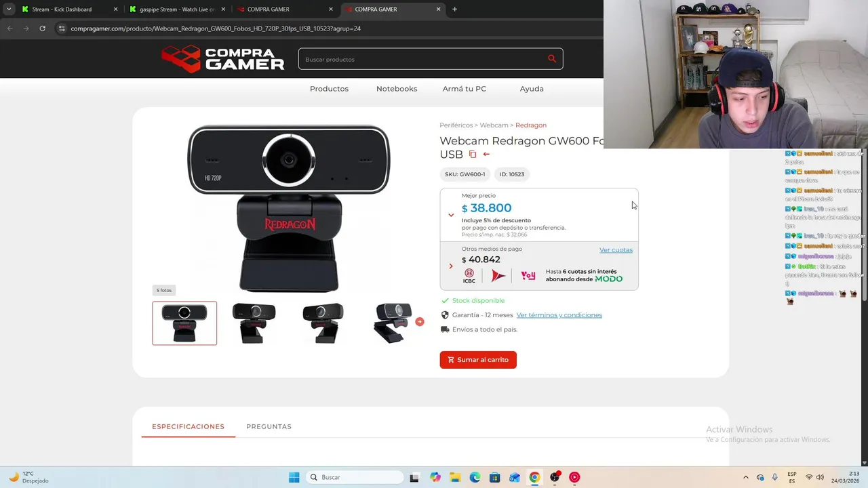Viewport: 868px width, 488px height.
Task: Open the weather widget showing 12°C Despejado
Action: pos(27,477)
